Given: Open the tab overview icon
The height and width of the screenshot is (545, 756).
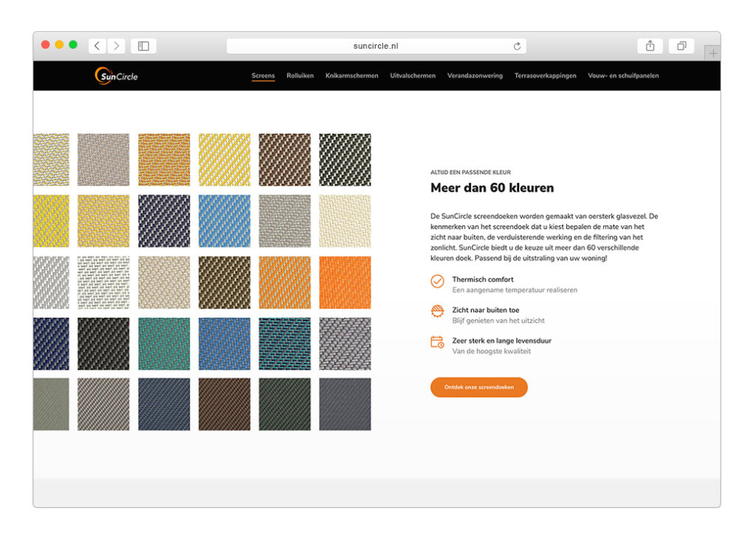Looking at the screenshot, I should (681, 45).
